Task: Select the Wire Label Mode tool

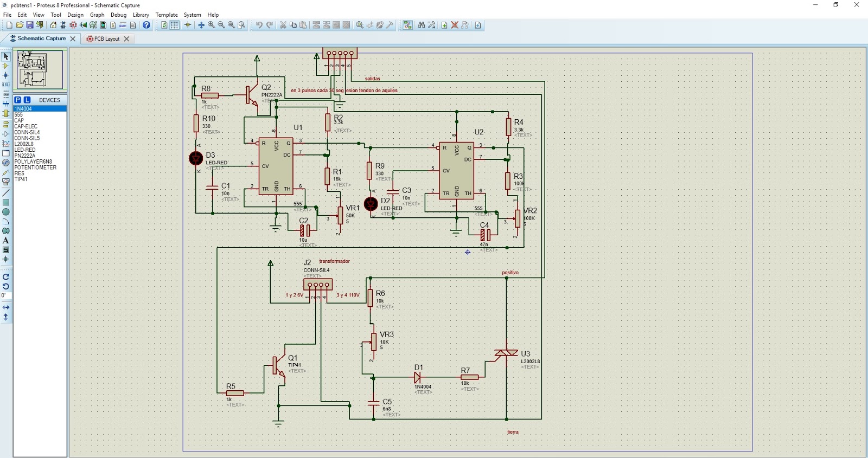Action: [x=6, y=85]
